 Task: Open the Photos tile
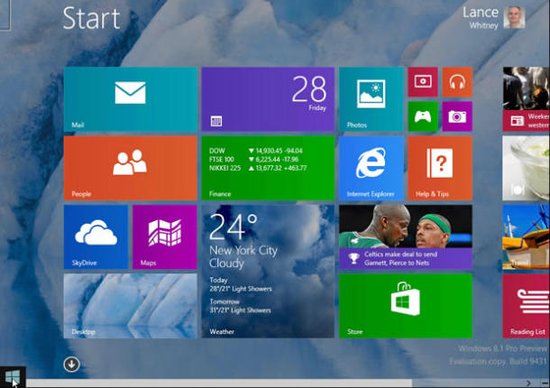[371, 99]
